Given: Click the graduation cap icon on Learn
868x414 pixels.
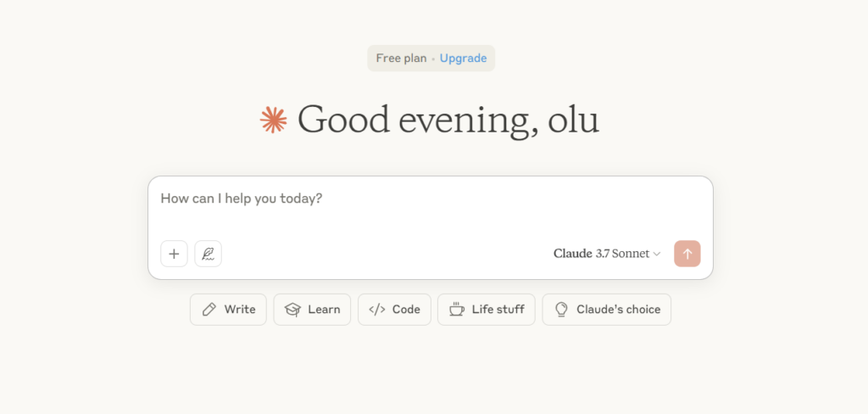Looking at the screenshot, I should (x=292, y=310).
